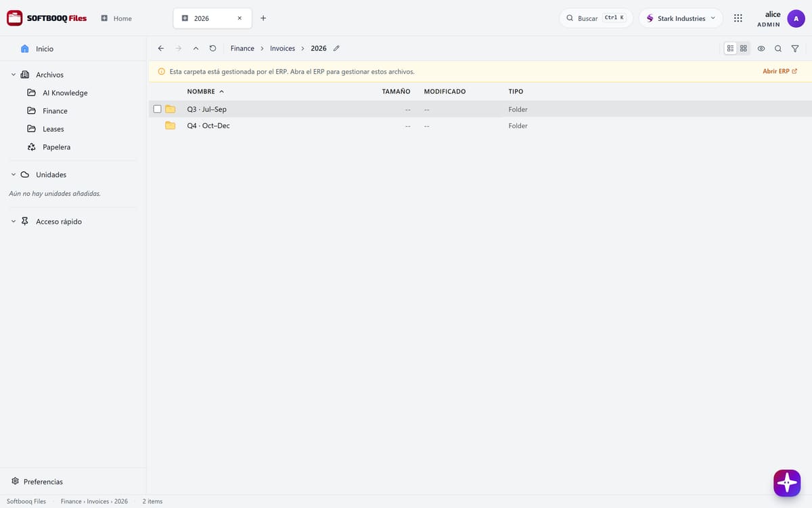Viewport: 812px width, 508px height.
Task: Click the banner warning info icon
Action: tap(161, 71)
